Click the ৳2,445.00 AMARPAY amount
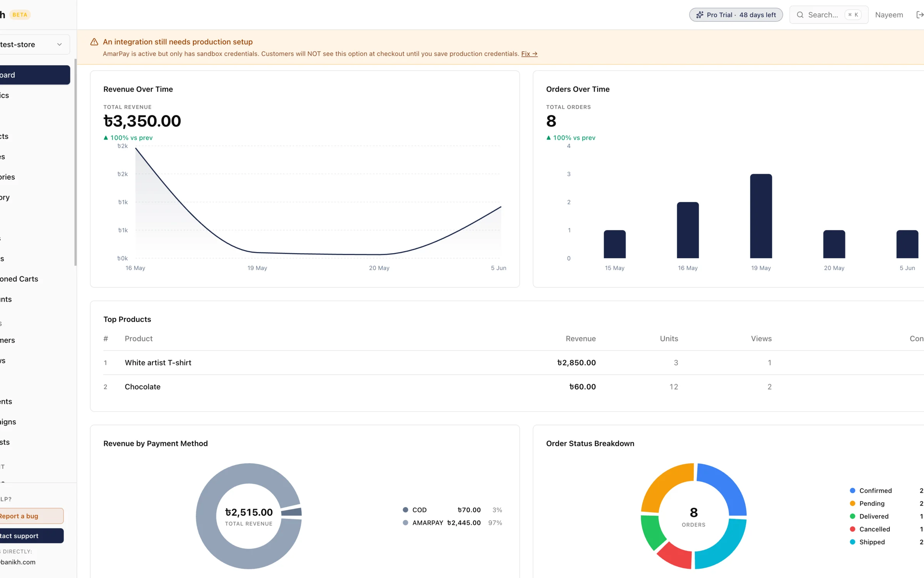The image size is (924, 578). (464, 523)
